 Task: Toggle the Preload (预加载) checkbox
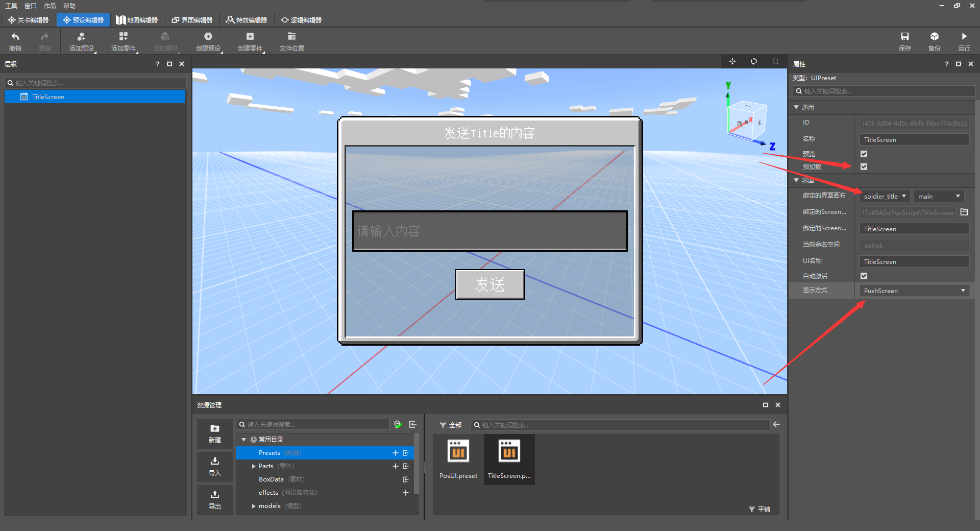[864, 167]
